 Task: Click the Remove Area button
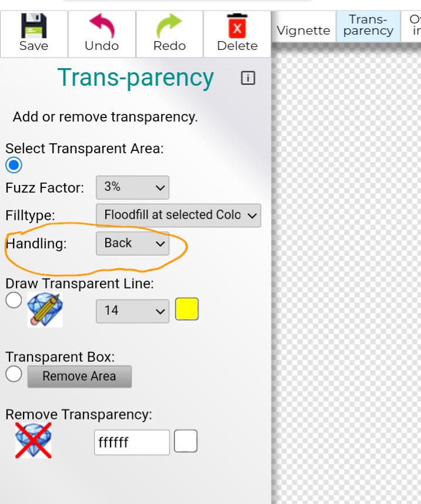(x=79, y=377)
